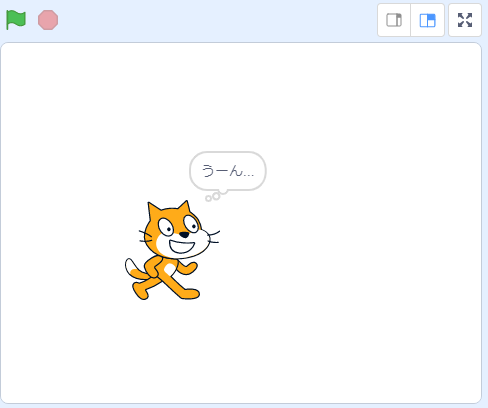Click the cat sprite's right eye
The image size is (488, 408).
[x=191, y=223]
